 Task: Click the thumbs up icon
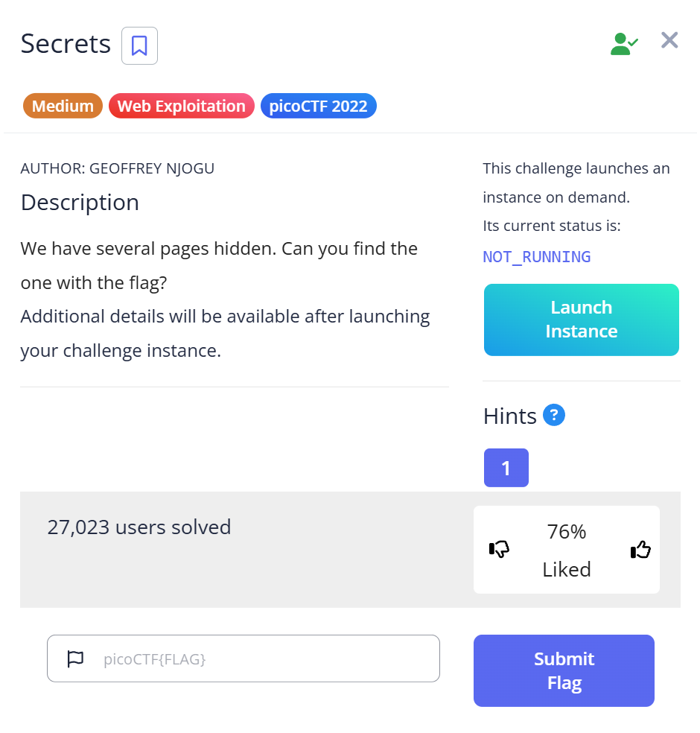pos(640,550)
